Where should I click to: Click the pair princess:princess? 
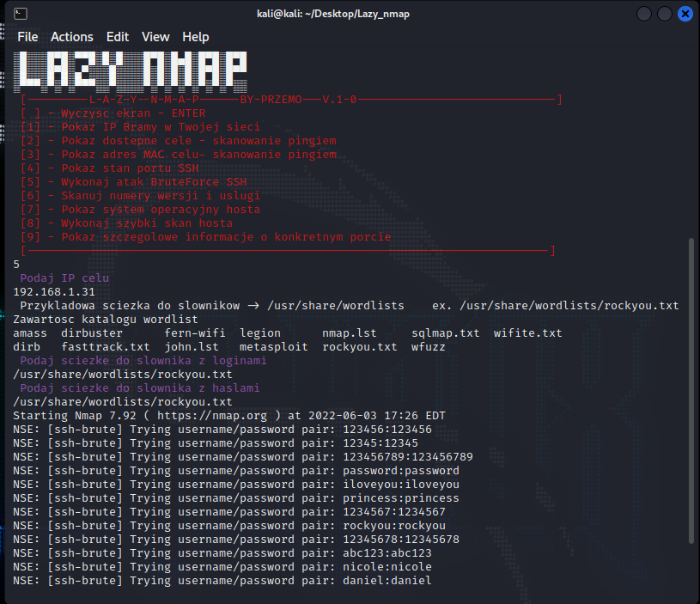click(x=401, y=498)
